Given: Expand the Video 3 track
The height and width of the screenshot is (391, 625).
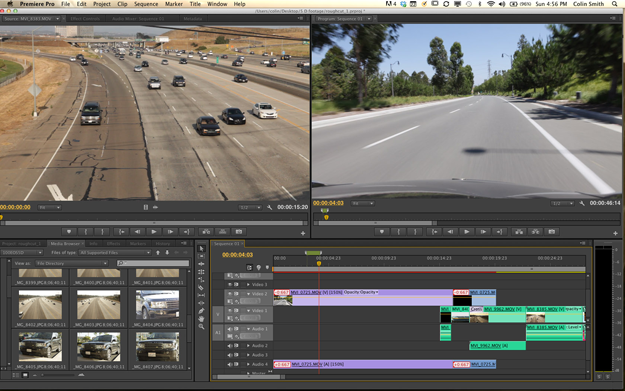Looking at the screenshot, I should point(248,285).
